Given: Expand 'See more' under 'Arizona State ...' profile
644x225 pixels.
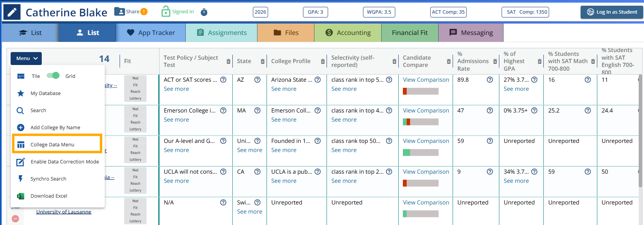Looking at the screenshot, I should (x=284, y=89).
